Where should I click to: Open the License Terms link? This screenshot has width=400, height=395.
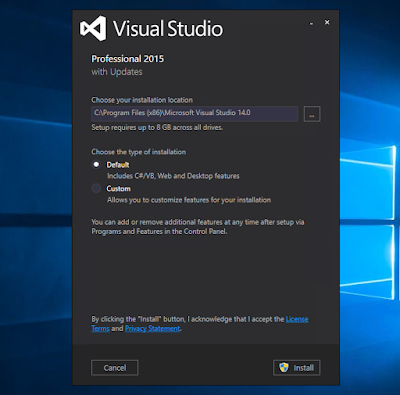(x=297, y=319)
